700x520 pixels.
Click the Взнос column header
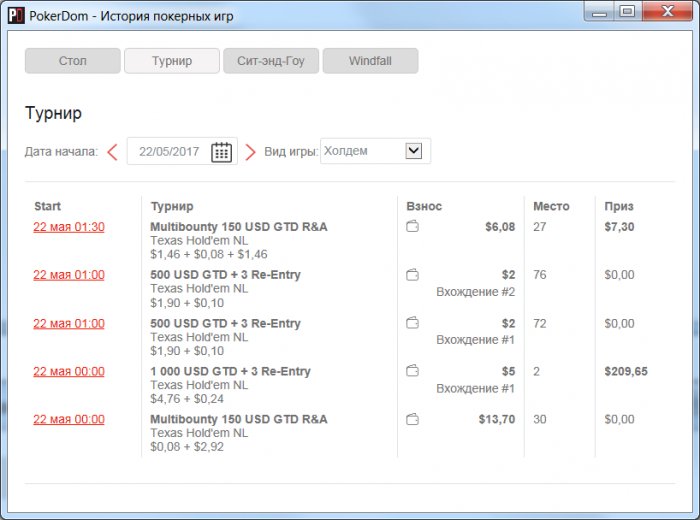(x=424, y=206)
